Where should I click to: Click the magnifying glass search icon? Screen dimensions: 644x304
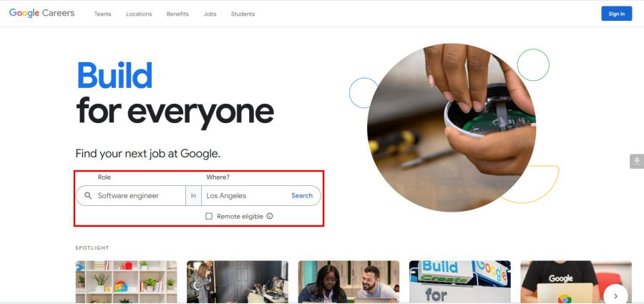[88, 195]
